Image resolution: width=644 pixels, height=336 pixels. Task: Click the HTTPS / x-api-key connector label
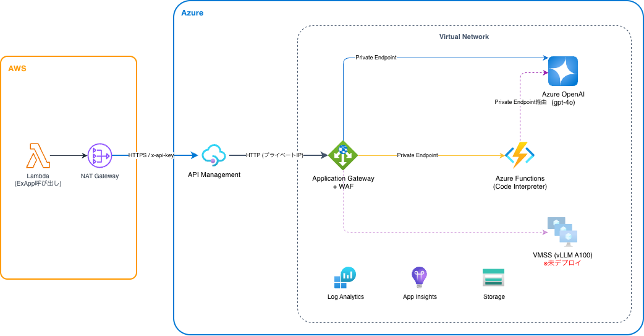coord(151,155)
